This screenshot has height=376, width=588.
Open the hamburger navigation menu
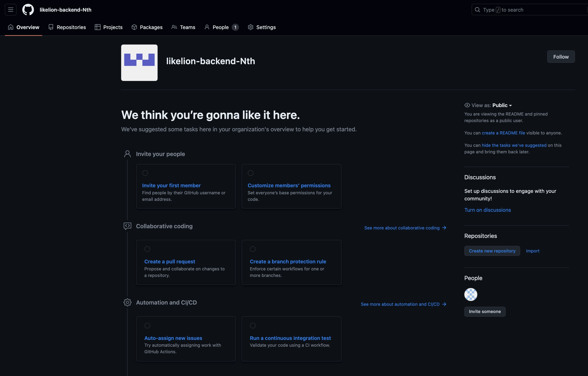click(x=11, y=10)
